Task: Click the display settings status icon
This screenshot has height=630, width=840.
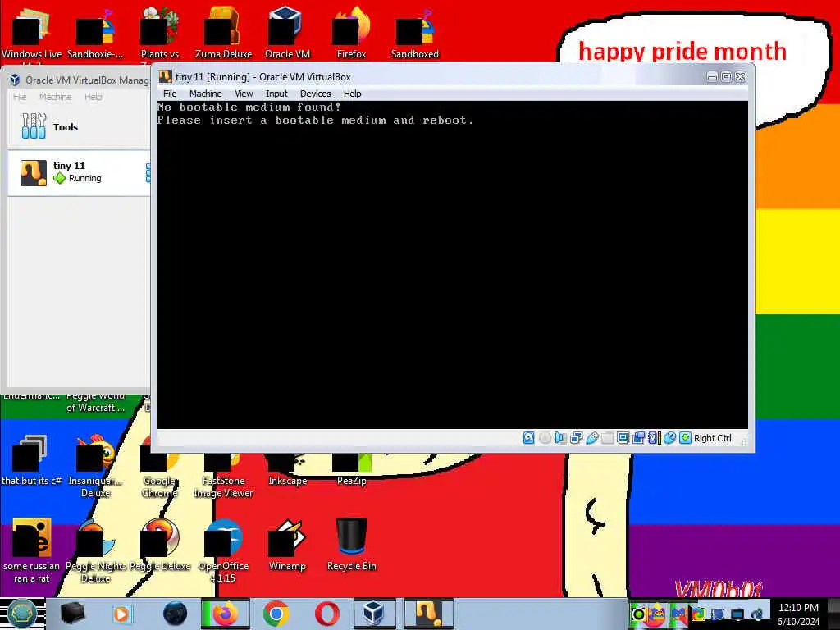Action: point(623,438)
